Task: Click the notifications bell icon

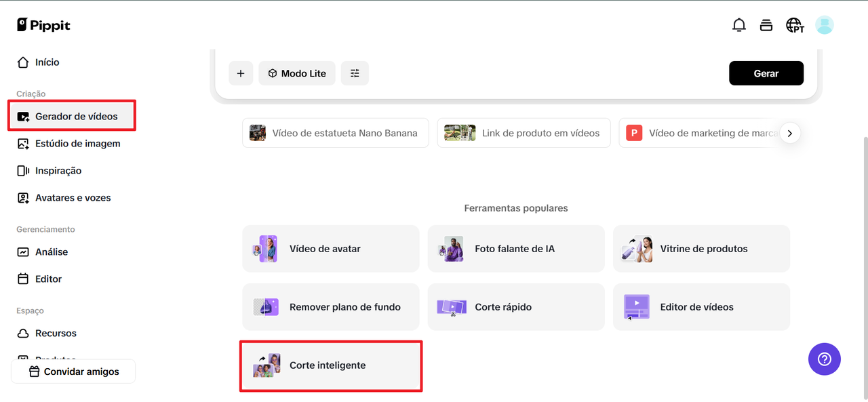Action: click(x=739, y=25)
